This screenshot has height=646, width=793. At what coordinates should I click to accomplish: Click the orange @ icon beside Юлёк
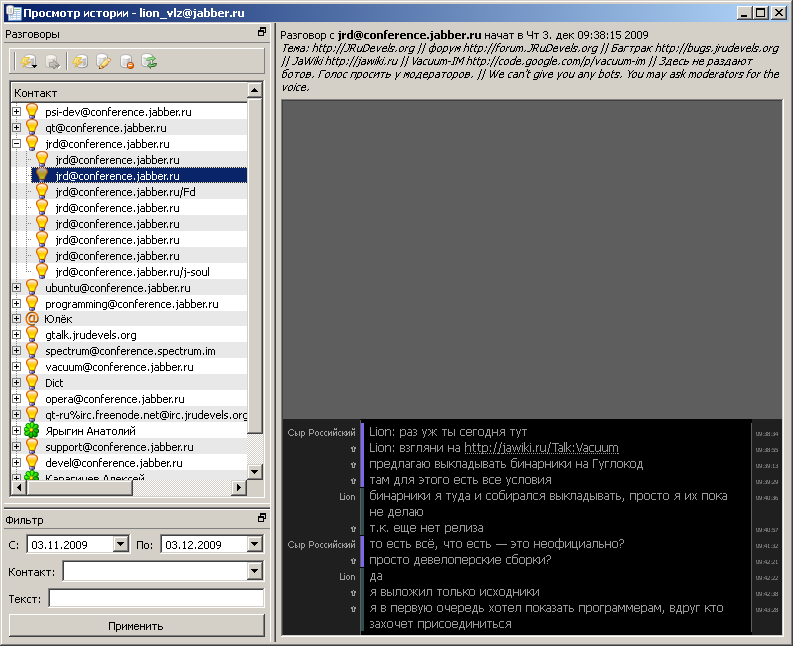coord(32,319)
